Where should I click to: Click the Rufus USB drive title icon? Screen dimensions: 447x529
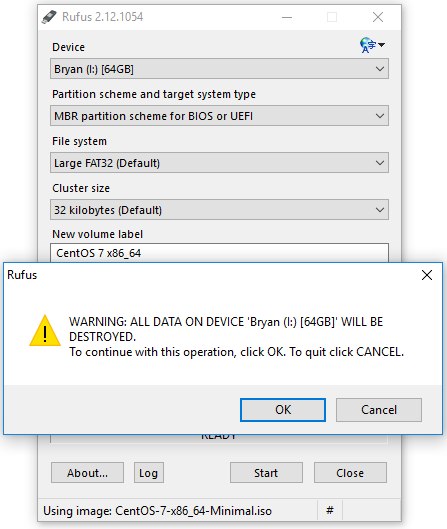click(49, 17)
